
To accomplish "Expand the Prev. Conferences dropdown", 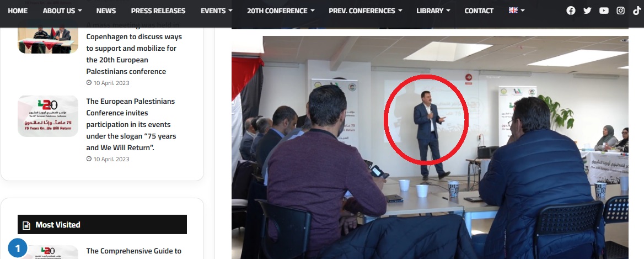I will tap(365, 10).
